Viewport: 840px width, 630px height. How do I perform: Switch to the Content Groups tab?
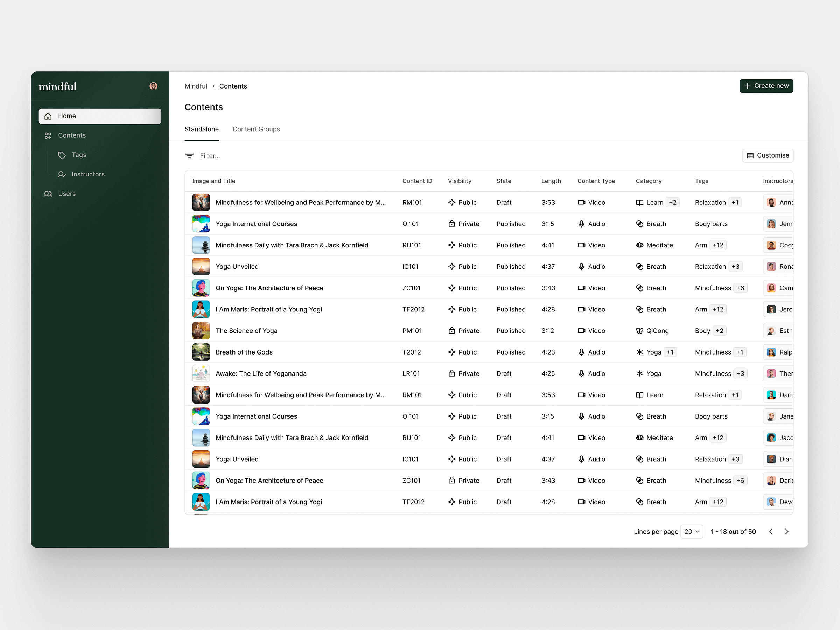pyautogui.click(x=256, y=129)
